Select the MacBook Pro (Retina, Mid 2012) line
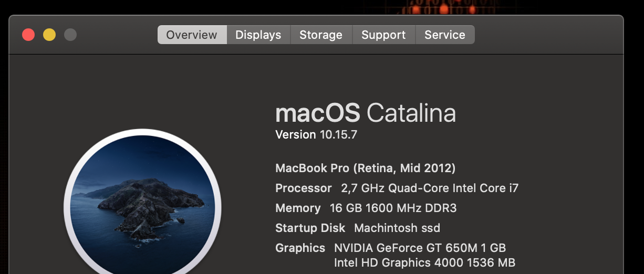The image size is (644, 274). point(366,168)
